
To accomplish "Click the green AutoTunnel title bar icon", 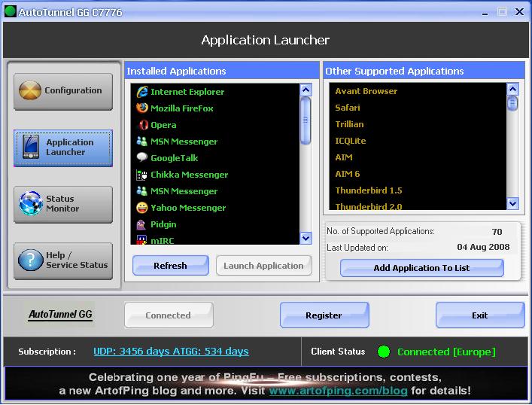I will pyautogui.click(x=11, y=11).
